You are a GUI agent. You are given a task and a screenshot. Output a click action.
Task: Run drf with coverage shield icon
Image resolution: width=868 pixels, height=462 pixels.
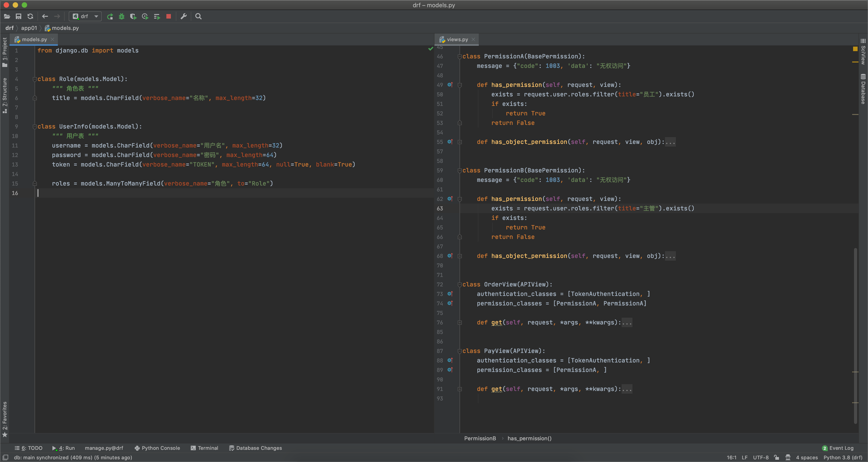(x=133, y=16)
